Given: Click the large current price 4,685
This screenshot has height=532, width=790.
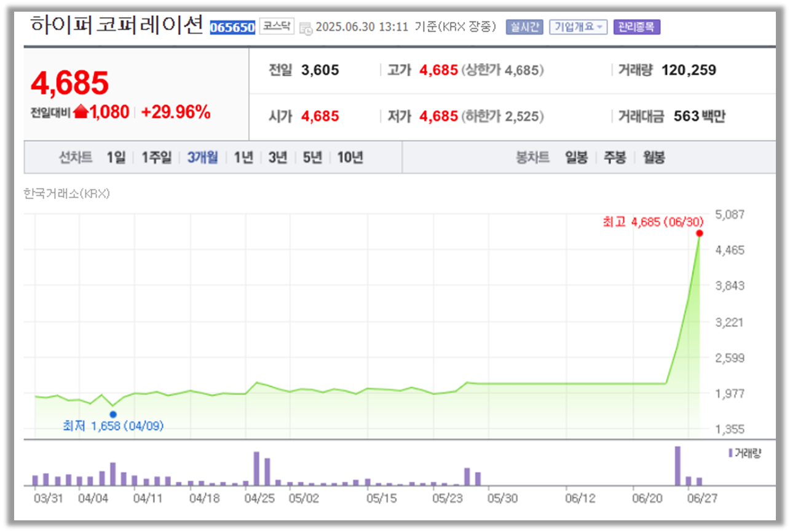Looking at the screenshot, I should 69,83.
